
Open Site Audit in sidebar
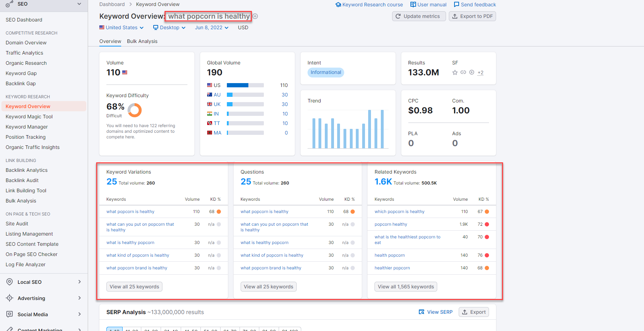point(17,224)
